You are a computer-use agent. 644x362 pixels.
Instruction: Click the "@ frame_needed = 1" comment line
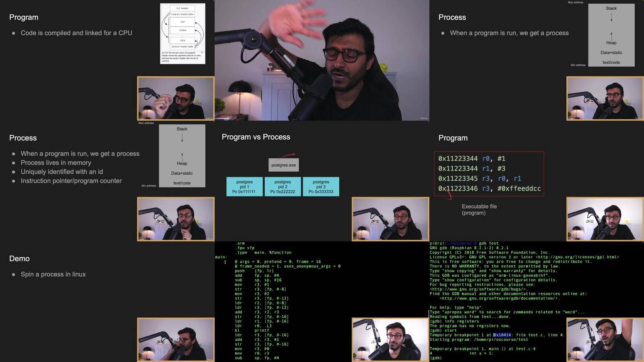[288, 266]
